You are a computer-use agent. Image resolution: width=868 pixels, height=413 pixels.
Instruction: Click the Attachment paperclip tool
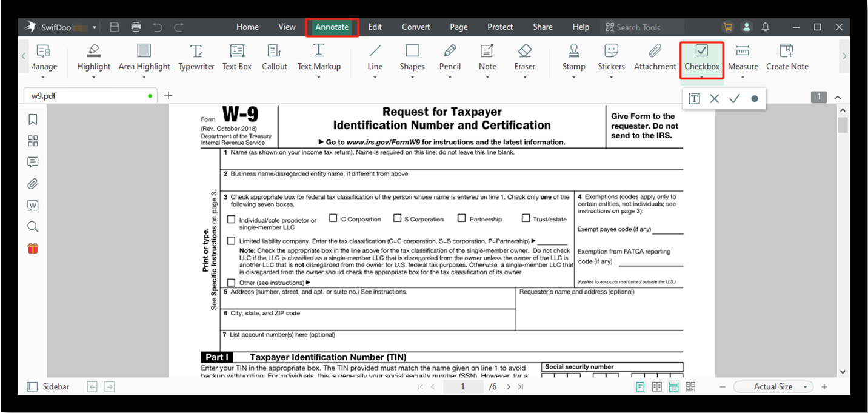pyautogui.click(x=655, y=57)
